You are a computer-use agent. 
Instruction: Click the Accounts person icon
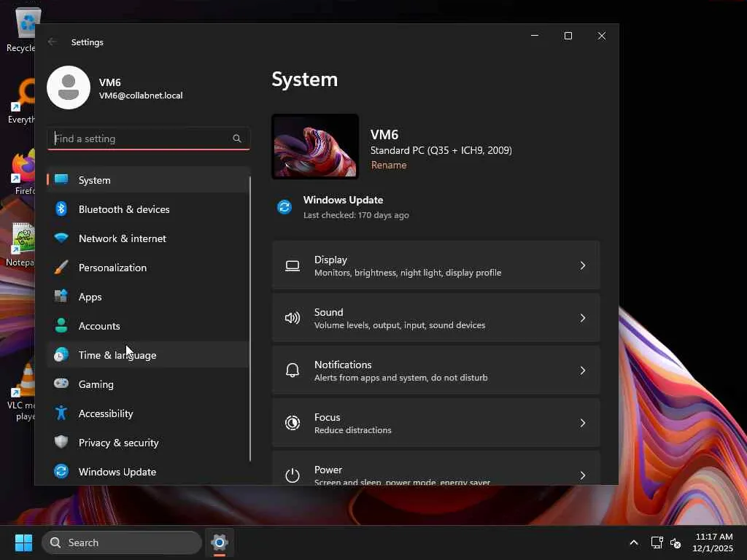61,326
